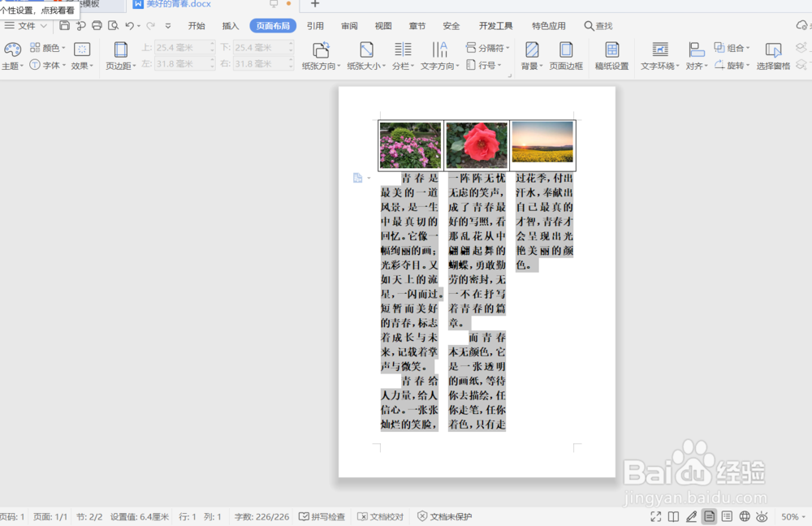
Task: Open the 50% zoom level dropdown
Action: click(793, 516)
